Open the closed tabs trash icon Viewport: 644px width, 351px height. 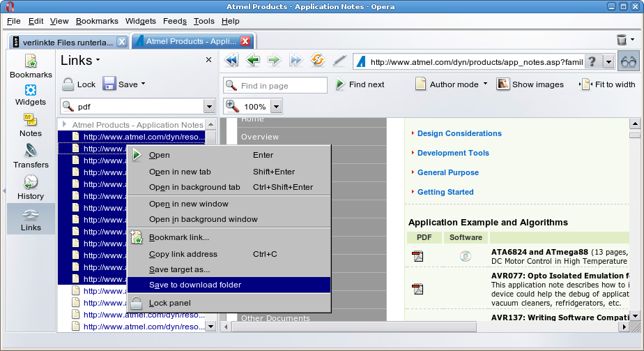[622, 40]
